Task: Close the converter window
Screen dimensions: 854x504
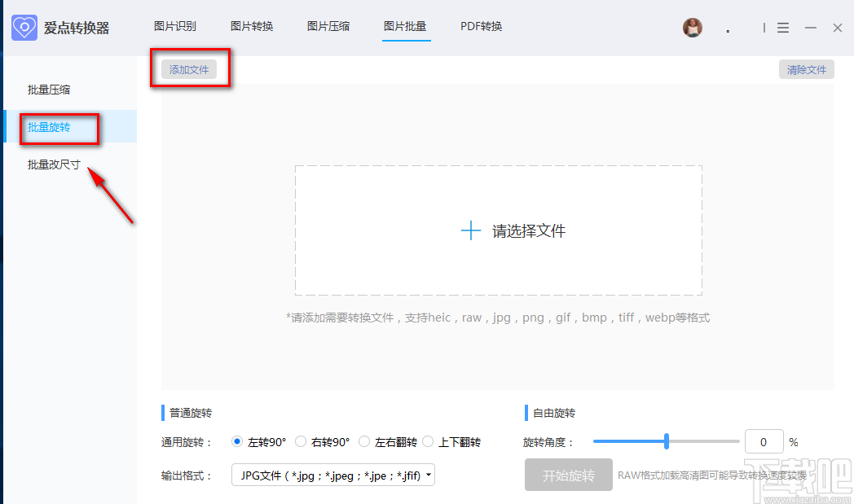Action: (x=838, y=28)
